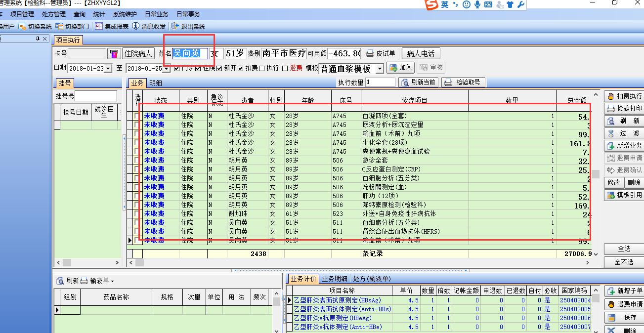The height and width of the screenshot is (333, 644).
Task: Select the 项目执行 tab
Action: pos(68,40)
